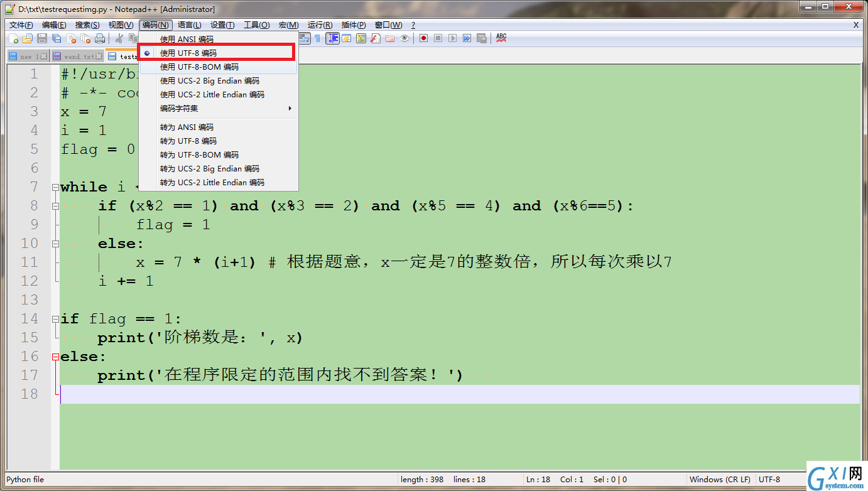
Task: Open the 文件(F) menu
Action: 21,25
